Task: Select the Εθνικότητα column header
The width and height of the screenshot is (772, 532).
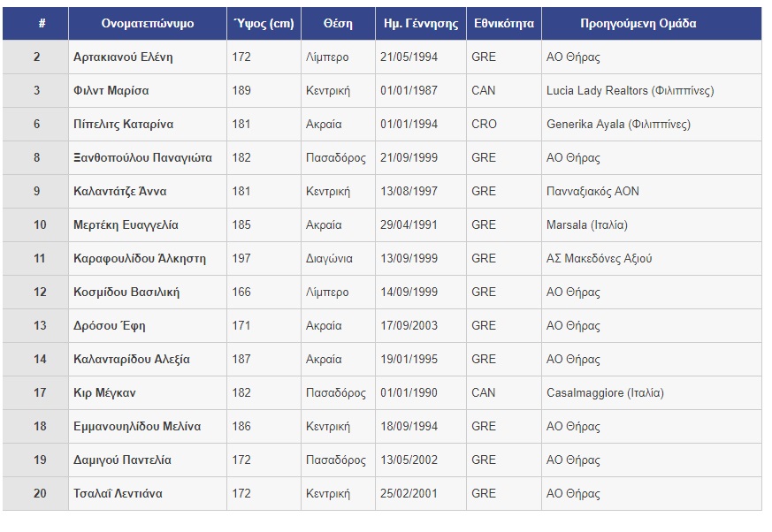Action: [504, 23]
